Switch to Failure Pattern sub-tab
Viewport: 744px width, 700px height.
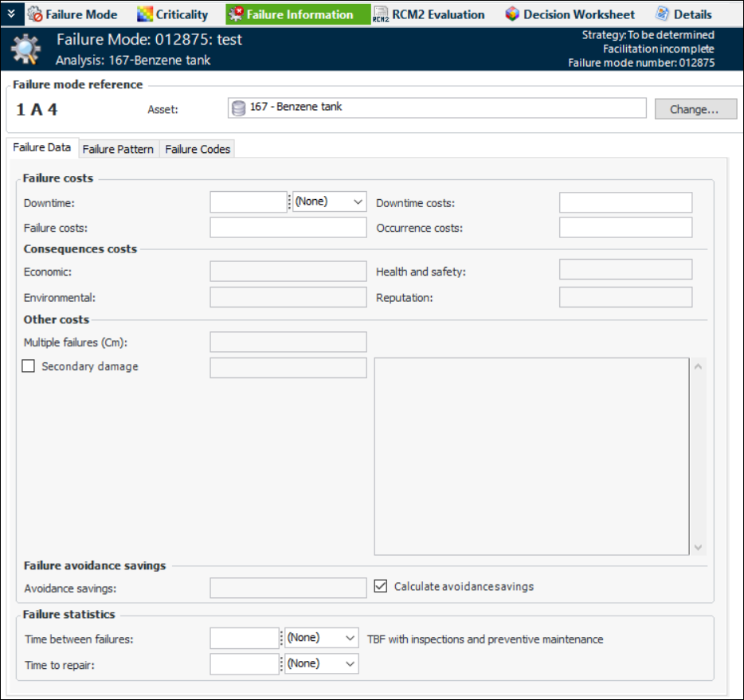coord(118,149)
